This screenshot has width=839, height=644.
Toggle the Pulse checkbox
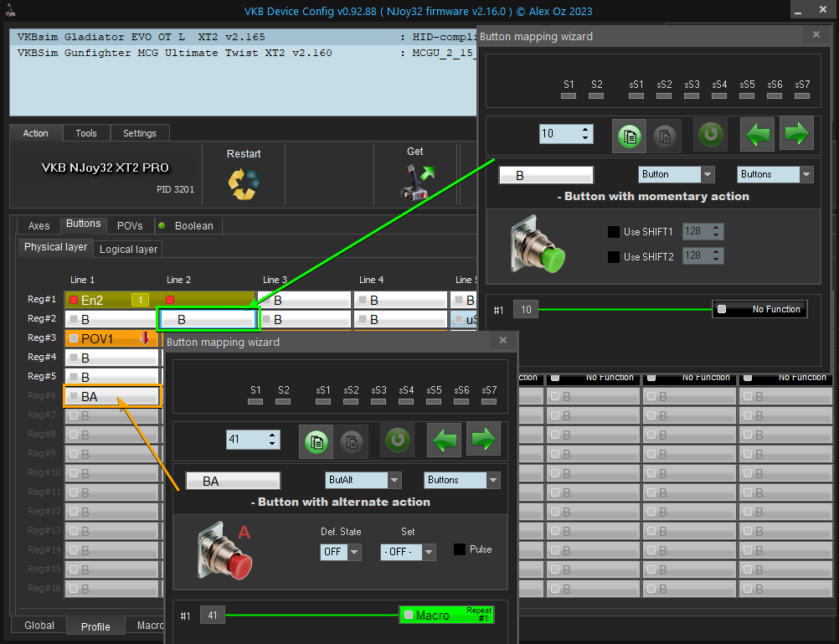460,549
